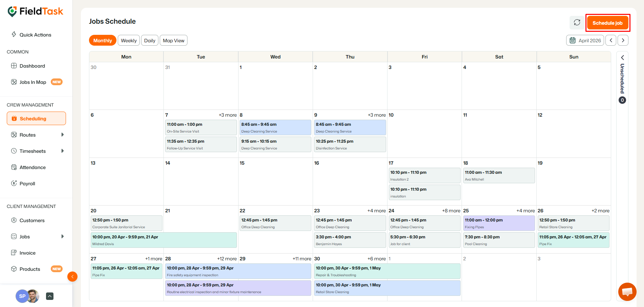
Task: Open the chat support widget
Action: (627, 291)
